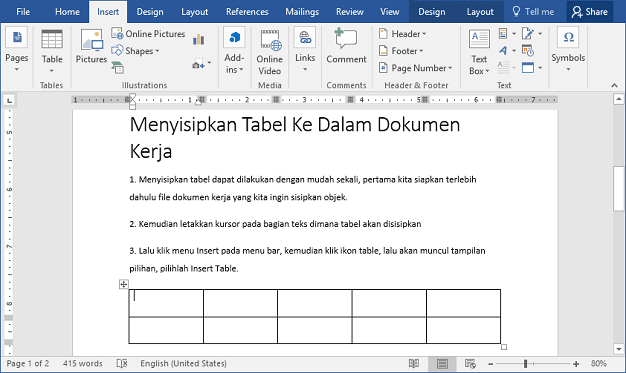Click the Signature Line dropdown arrow
This screenshot has width=626, height=373.
(540, 34)
